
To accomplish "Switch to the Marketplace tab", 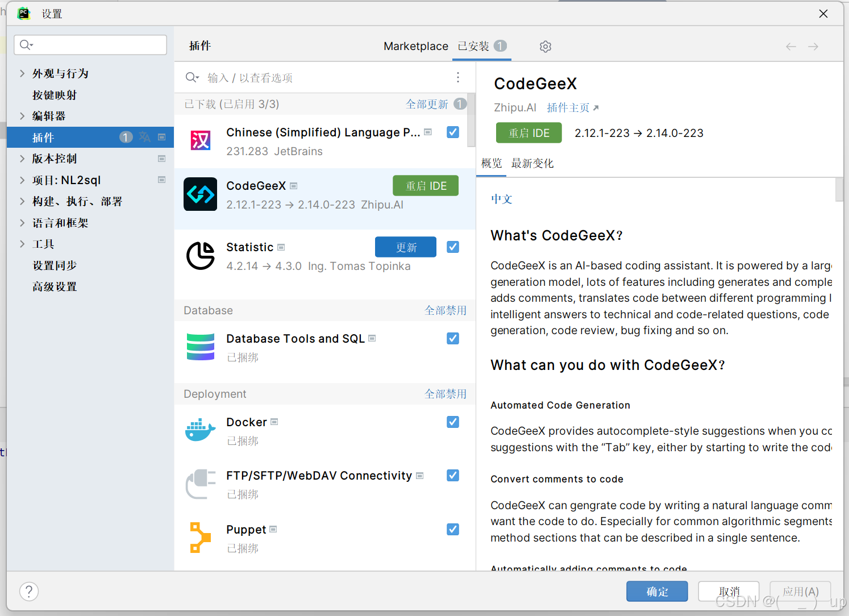I will [x=416, y=46].
